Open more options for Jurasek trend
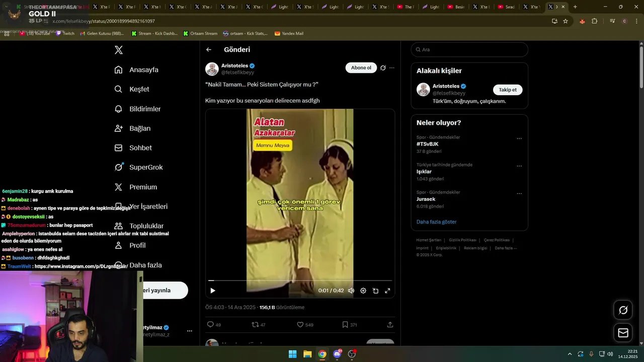Image resolution: width=644 pixels, height=362 pixels. [519, 194]
